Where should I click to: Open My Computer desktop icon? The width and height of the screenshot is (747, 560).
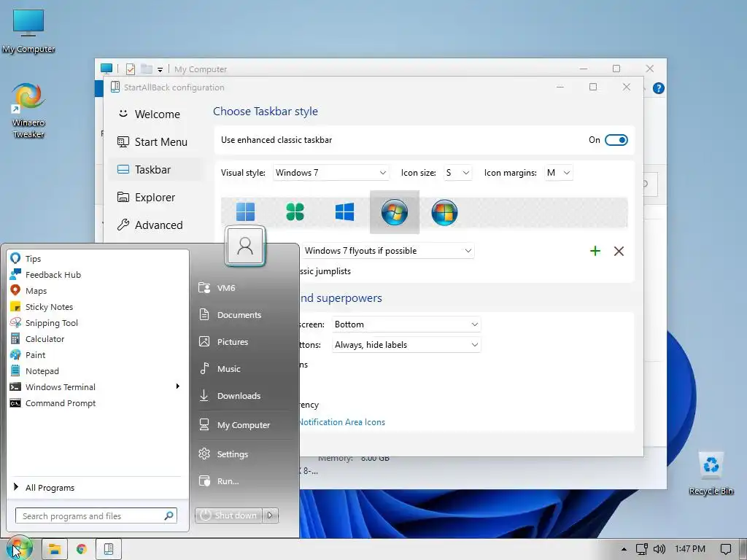click(x=28, y=31)
